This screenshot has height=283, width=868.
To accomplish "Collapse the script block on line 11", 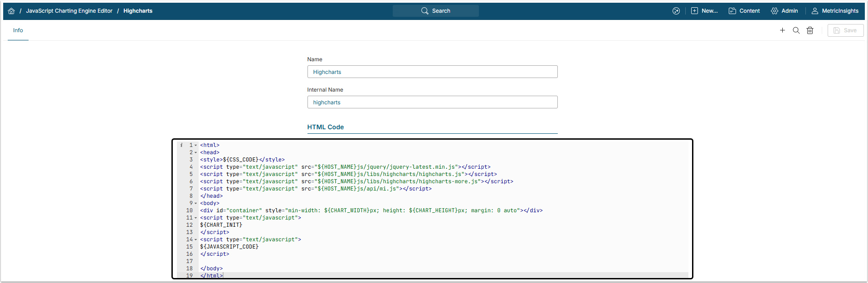I will (x=196, y=218).
